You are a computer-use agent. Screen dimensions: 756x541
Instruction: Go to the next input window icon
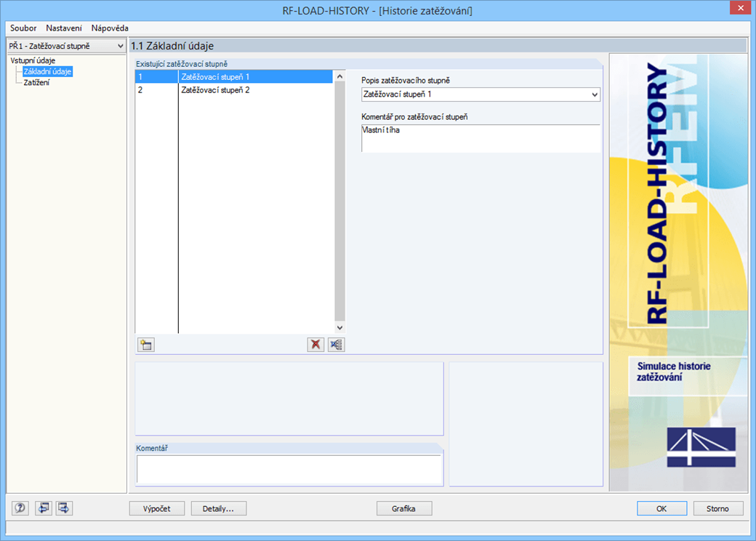[x=64, y=508]
